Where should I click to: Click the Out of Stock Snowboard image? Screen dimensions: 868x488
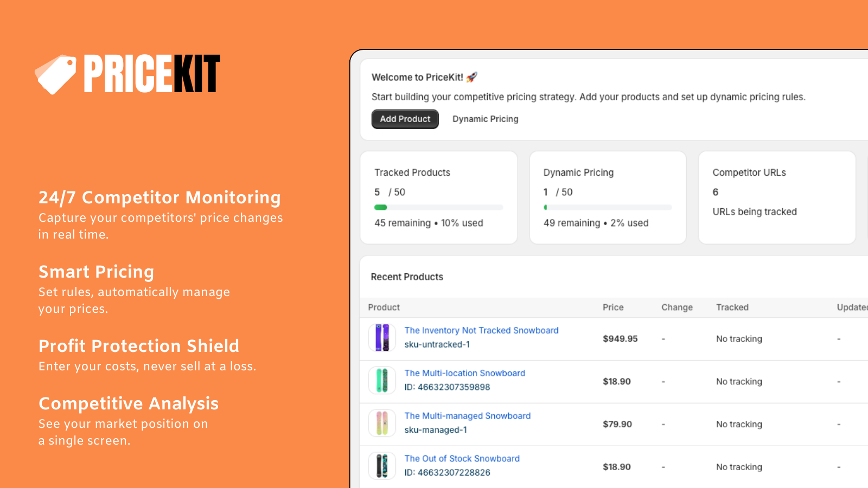click(382, 466)
